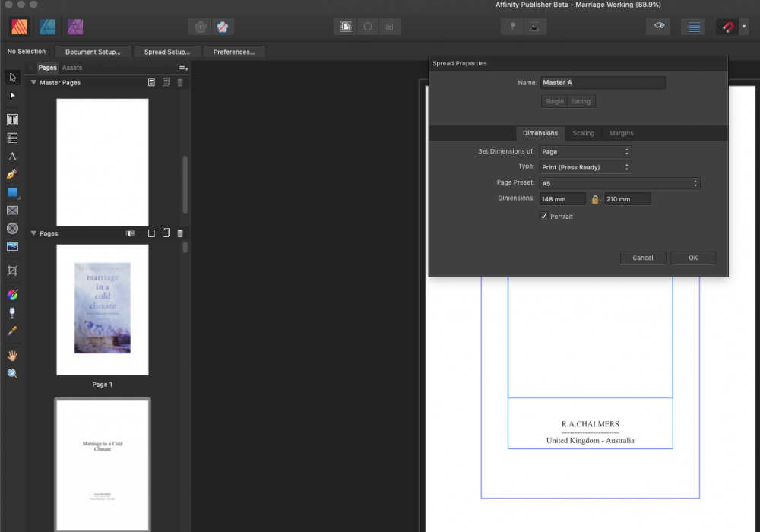The image size is (760, 532).
Task: Select the Vector Crop tool
Action: [12, 270]
